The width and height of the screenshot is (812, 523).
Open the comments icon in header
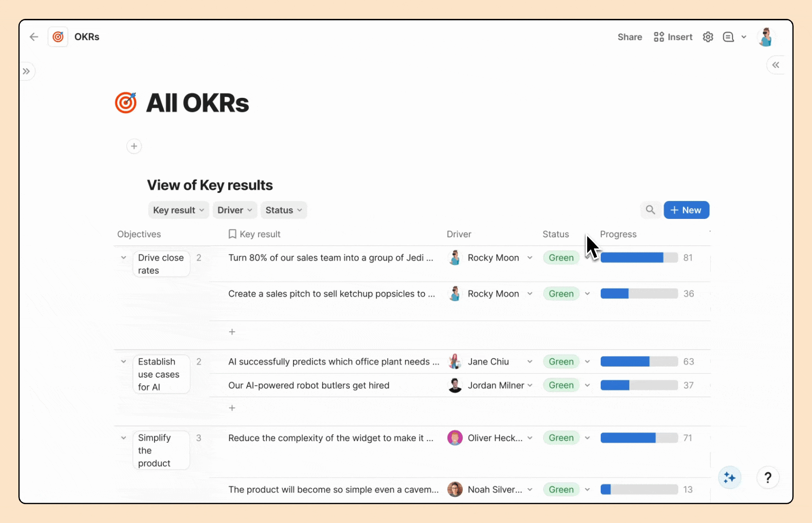click(x=728, y=37)
